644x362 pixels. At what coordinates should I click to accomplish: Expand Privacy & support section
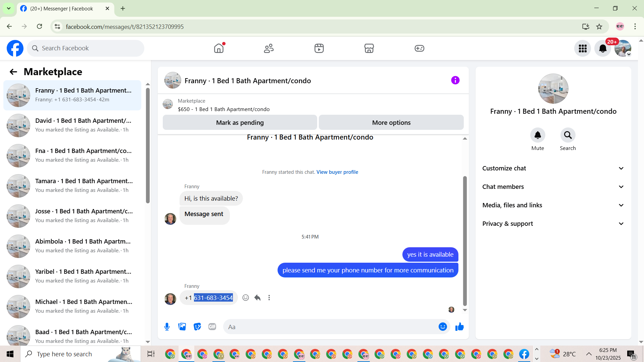pos(553,224)
